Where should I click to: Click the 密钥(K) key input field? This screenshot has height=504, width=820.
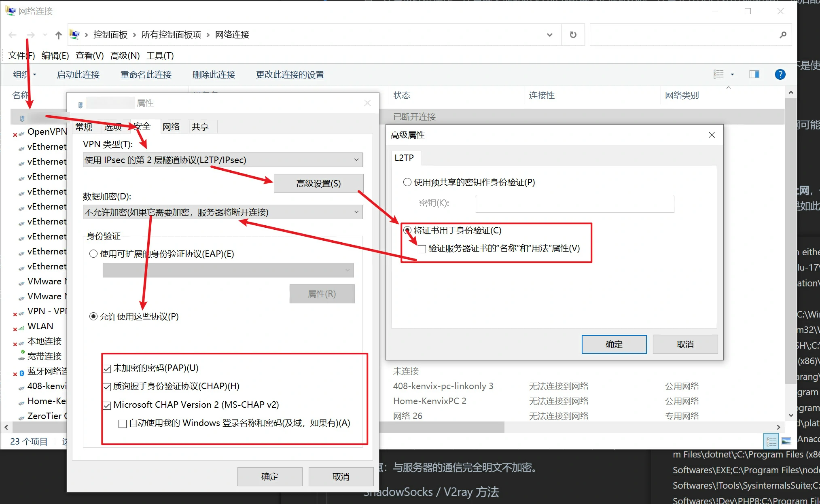coord(574,204)
